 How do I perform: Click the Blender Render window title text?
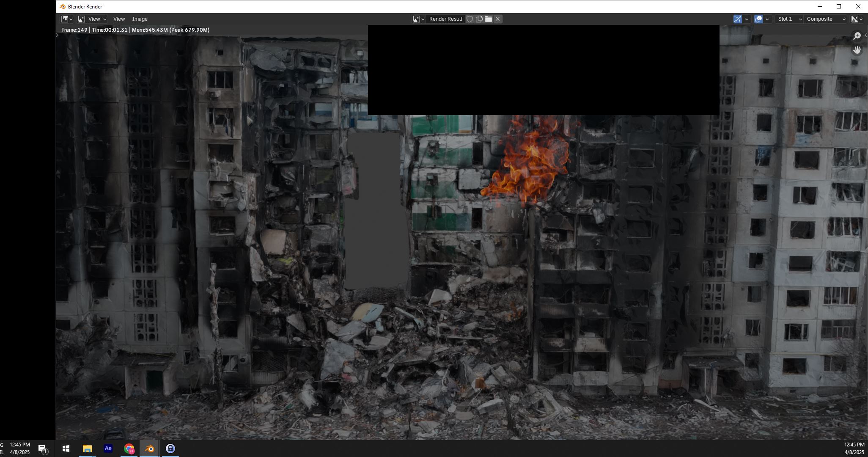pos(85,7)
